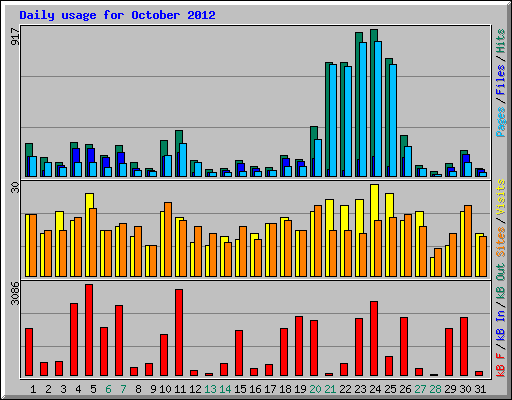Select day 19 on the x-axis
This screenshot has height=400, width=512.
[x=300, y=389]
